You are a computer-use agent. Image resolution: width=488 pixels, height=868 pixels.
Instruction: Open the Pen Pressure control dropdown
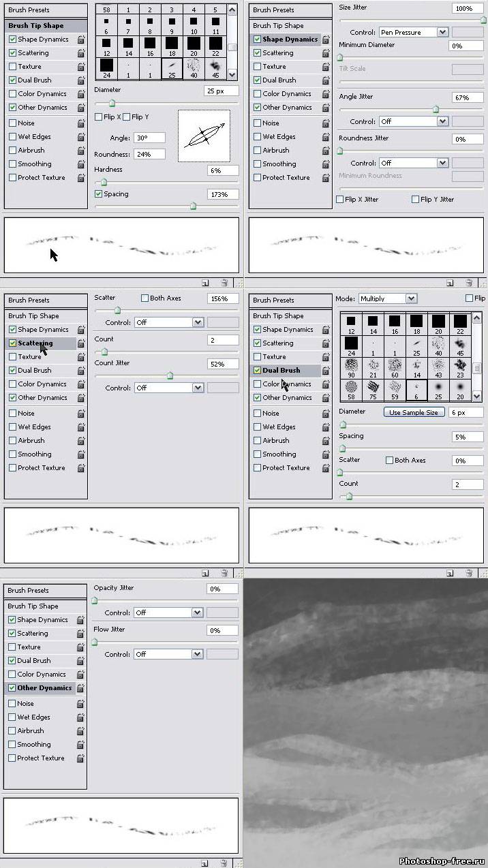[x=442, y=32]
